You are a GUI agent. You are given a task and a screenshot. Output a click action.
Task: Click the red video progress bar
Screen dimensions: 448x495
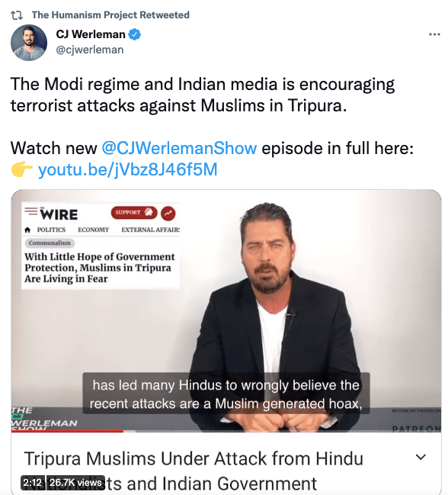point(67,431)
